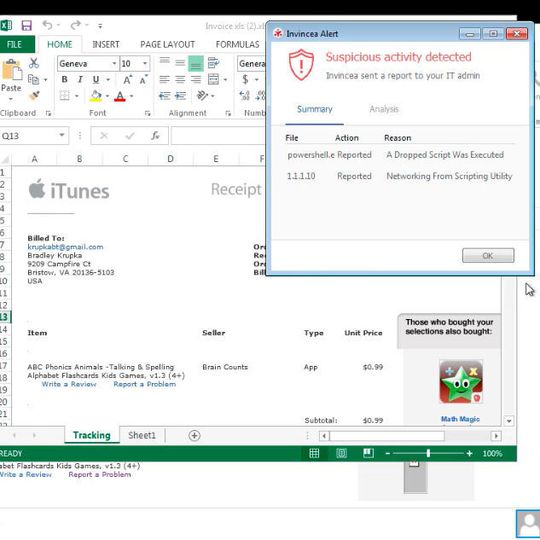Click the Insert Function fx icon

[155, 136]
